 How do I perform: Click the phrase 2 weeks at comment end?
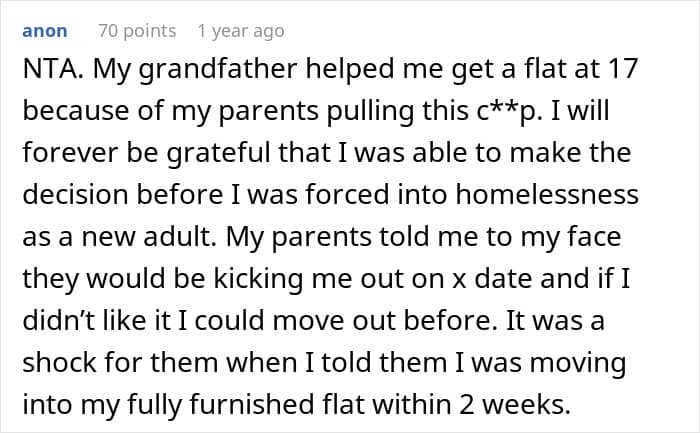tap(514, 404)
